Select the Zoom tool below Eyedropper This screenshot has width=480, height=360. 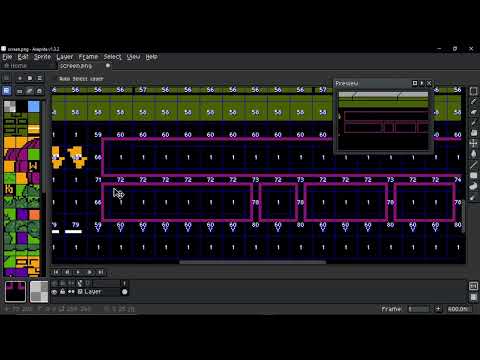pyautogui.click(x=473, y=133)
